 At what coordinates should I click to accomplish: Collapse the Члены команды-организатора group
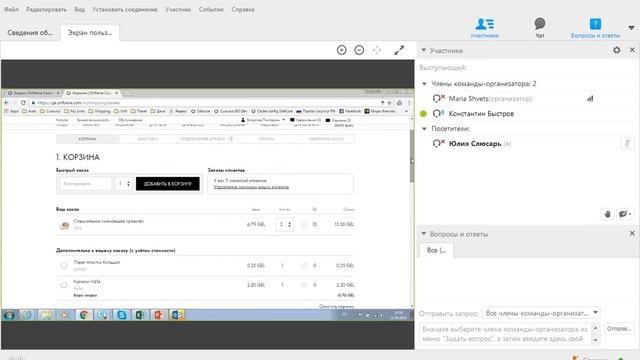(x=424, y=84)
